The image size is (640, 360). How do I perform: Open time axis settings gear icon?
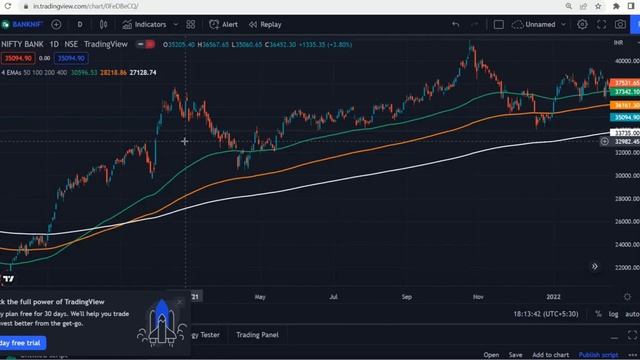pos(627,297)
